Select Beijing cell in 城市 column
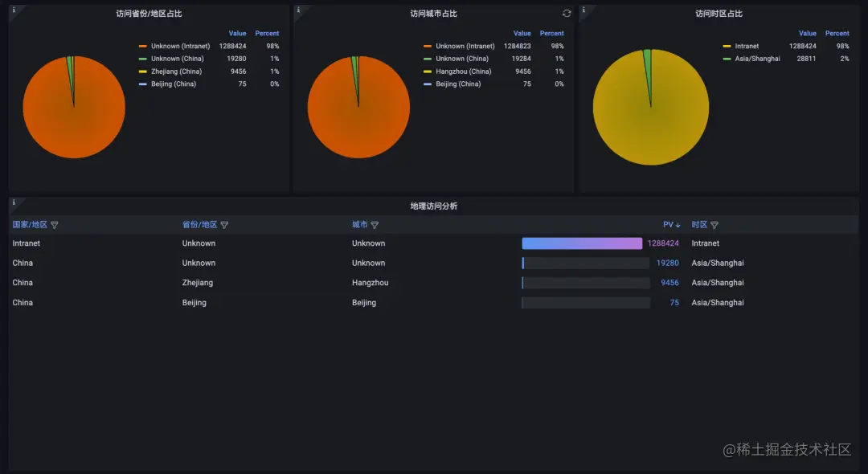The width and height of the screenshot is (868, 474). 364,303
